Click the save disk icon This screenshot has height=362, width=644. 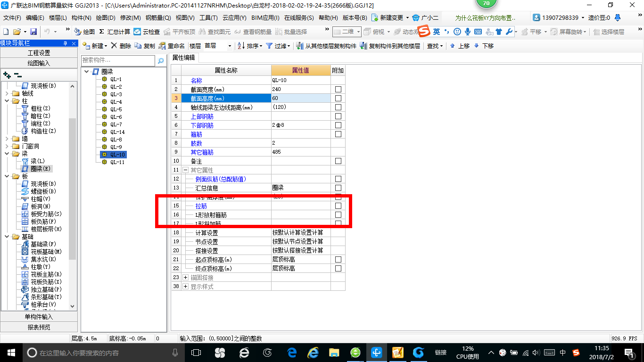[x=33, y=32]
